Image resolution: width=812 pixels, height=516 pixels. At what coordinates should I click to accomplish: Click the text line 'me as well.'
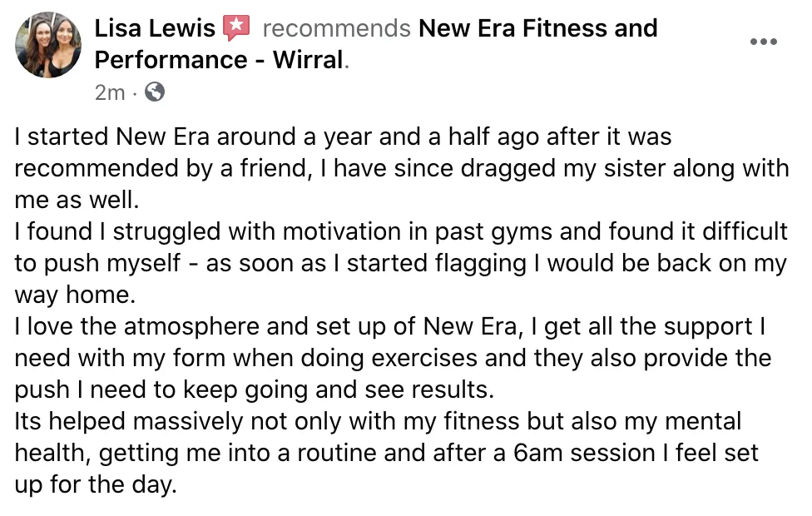(x=77, y=200)
